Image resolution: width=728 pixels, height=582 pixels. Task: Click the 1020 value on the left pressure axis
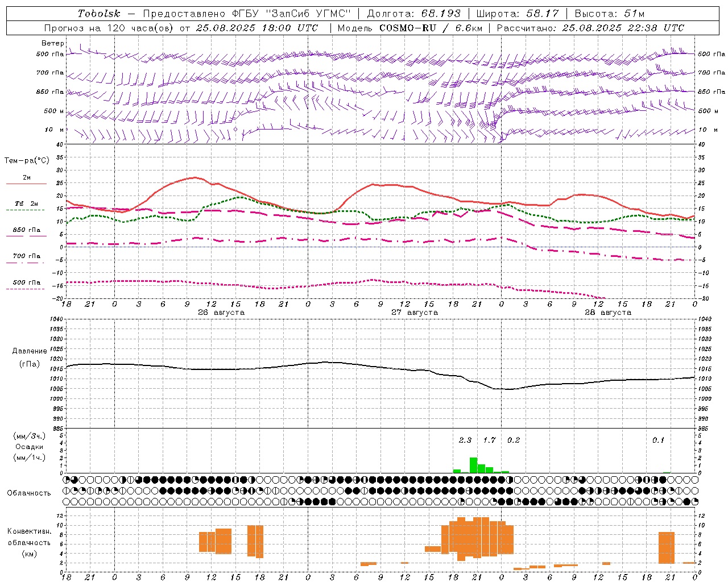click(55, 359)
